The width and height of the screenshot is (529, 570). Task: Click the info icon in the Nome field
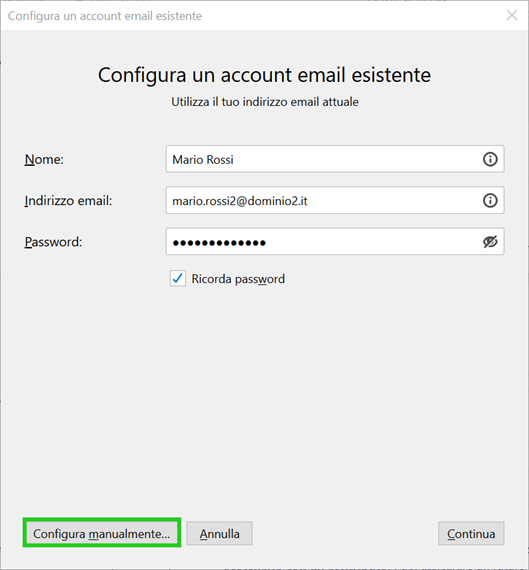[x=490, y=159]
